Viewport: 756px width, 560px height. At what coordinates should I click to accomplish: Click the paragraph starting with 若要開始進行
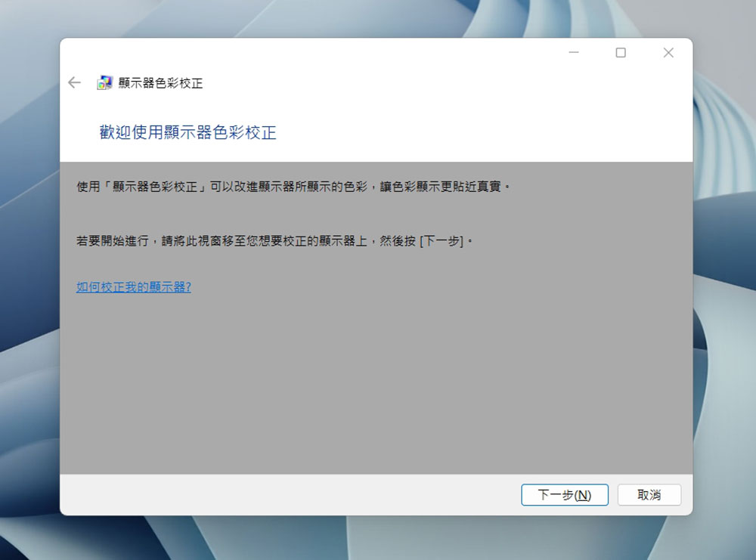pyautogui.click(x=274, y=240)
